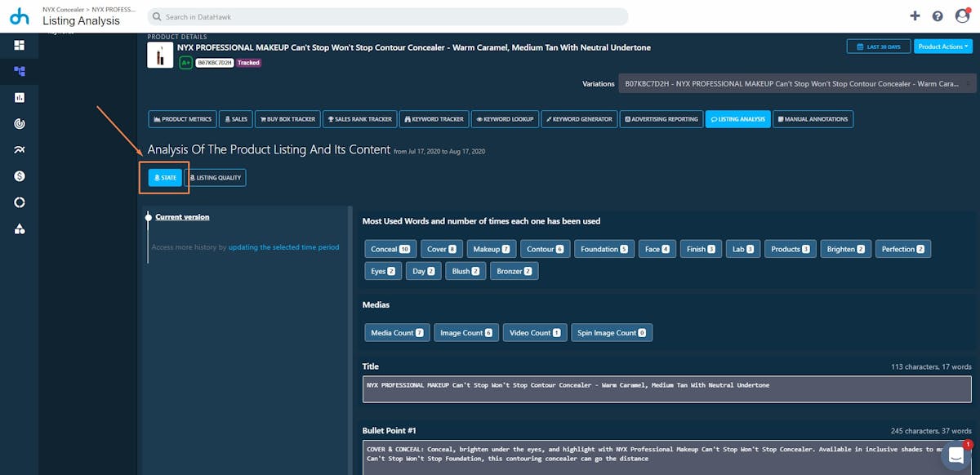Select the Current version timeline entry
The width and height of the screenshot is (980, 475).
pos(182,217)
